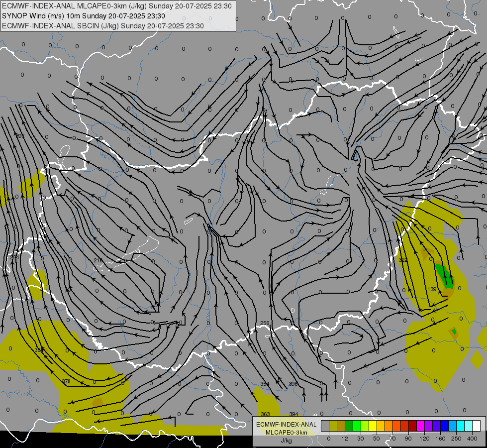Click the map value 139
This screenshot has width=487, height=448.
point(432,289)
